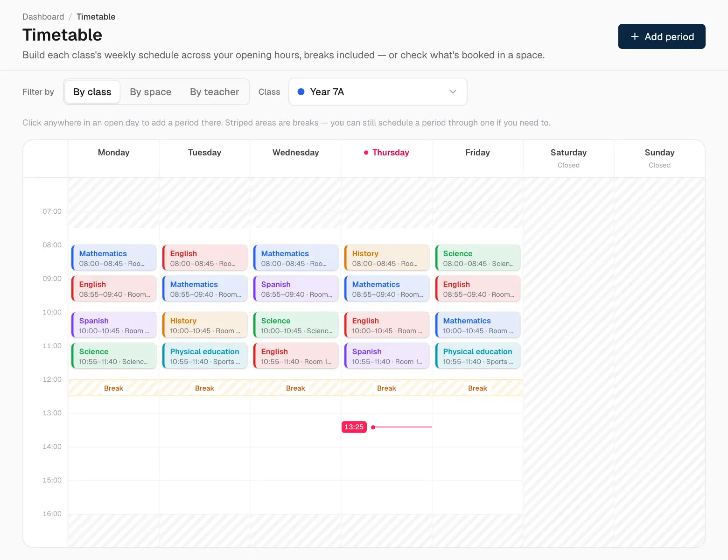Image resolution: width=728 pixels, height=560 pixels.
Task: Click the 12:00 time label
Action: click(x=52, y=379)
